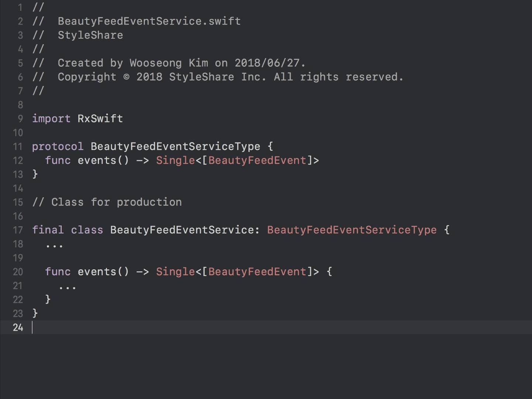Click the Copyright StyleShare Inc. comment line
This screenshot has height=399, width=532.
pyautogui.click(x=230, y=77)
